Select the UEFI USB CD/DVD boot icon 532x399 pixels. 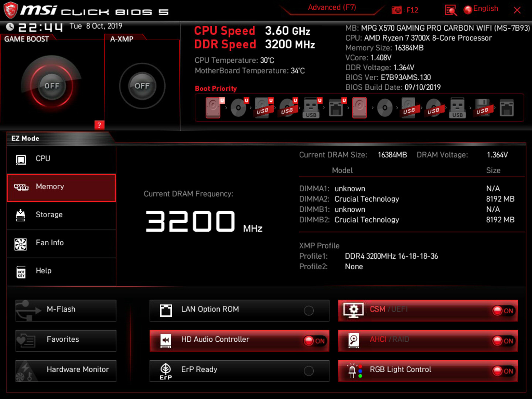tap(288, 108)
